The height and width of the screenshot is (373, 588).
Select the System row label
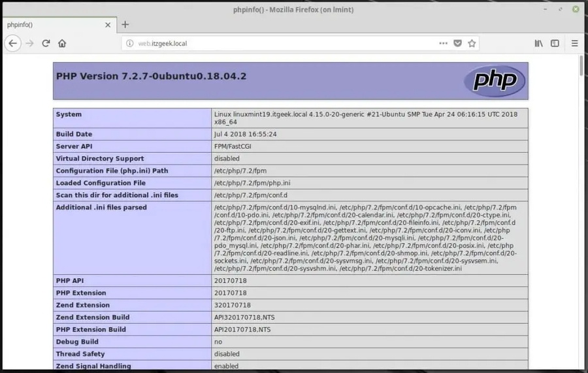pyautogui.click(x=69, y=114)
